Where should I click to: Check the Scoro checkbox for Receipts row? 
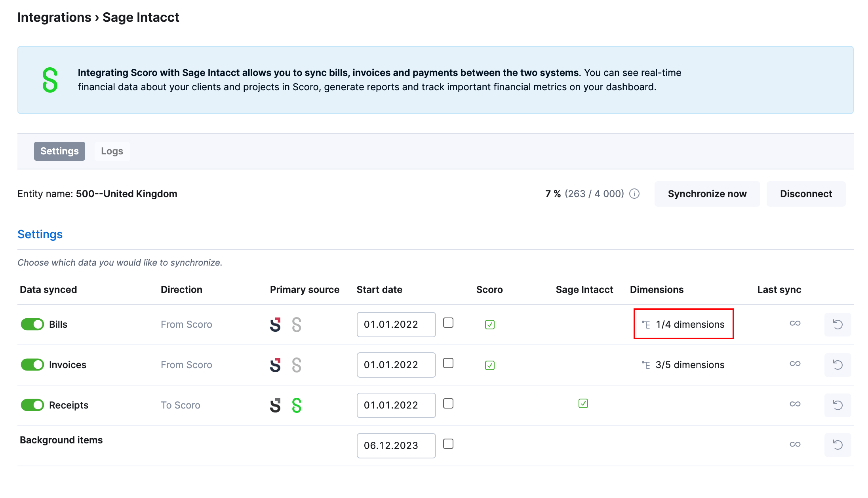(489, 403)
